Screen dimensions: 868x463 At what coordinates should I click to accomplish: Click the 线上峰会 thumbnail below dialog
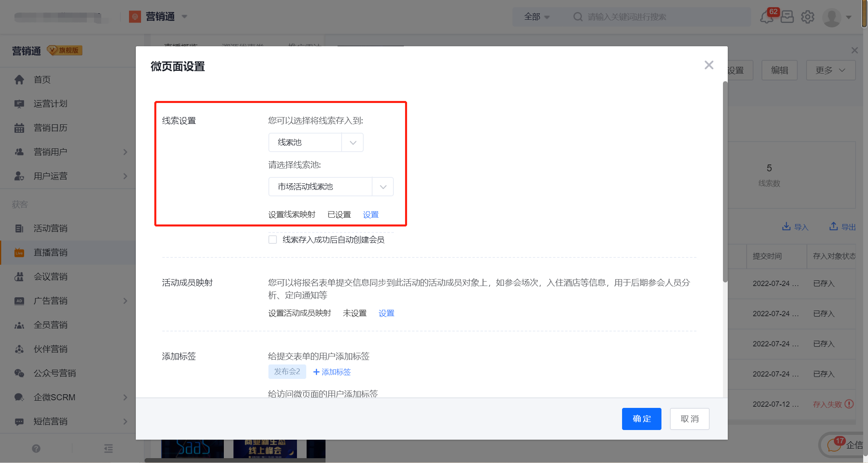pos(265,449)
